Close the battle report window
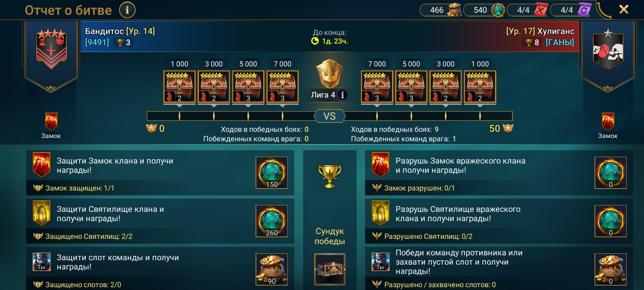The width and height of the screenshot is (644, 290). click(623, 9)
